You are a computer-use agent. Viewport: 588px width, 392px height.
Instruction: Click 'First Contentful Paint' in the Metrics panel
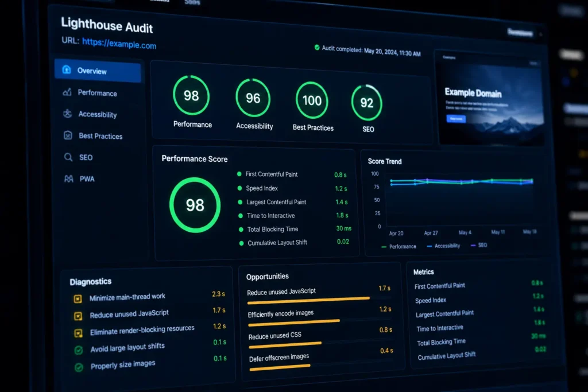pyautogui.click(x=439, y=286)
